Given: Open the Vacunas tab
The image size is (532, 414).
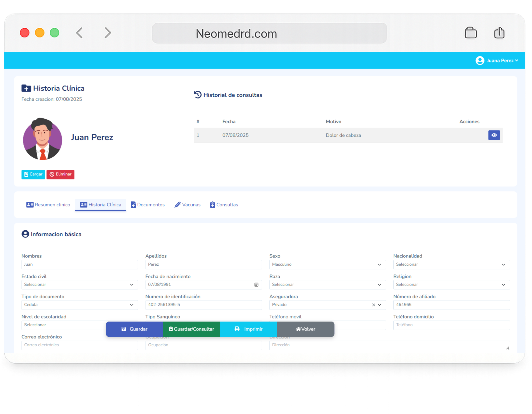Looking at the screenshot, I should coord(187,205).
